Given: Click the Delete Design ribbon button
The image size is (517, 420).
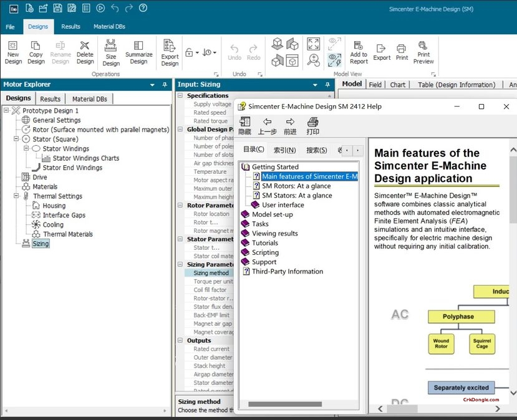Looking at the screenshot, I should (x=85, y=53).
